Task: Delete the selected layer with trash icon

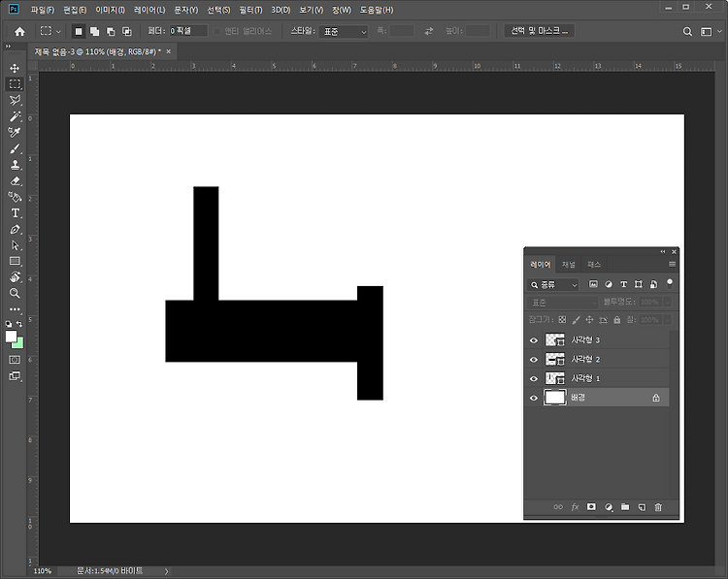Action: (x=658, y=507)
